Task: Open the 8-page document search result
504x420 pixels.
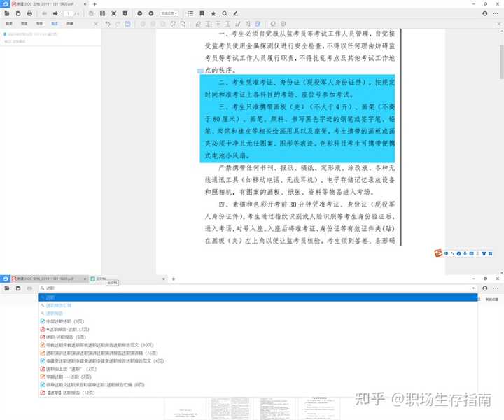Action: (92, 385)
